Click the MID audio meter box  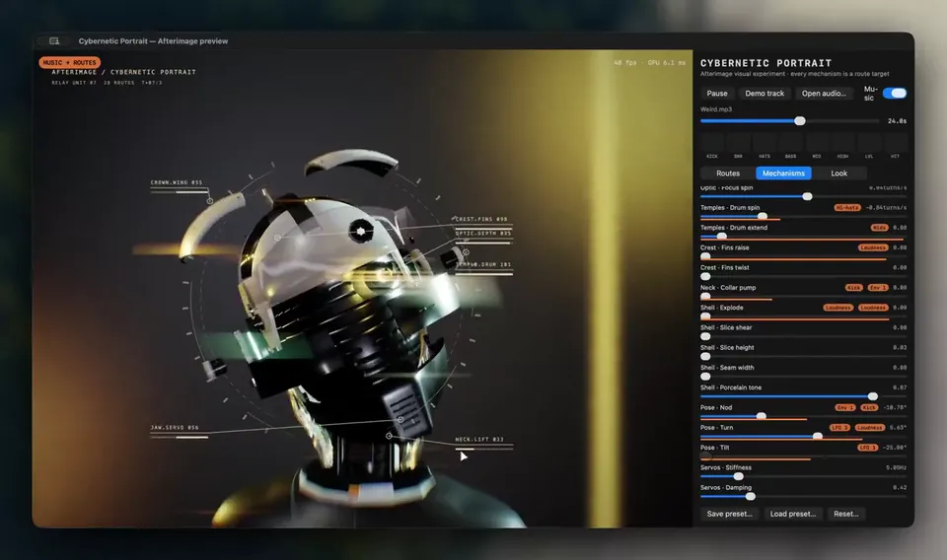(817, 143)
